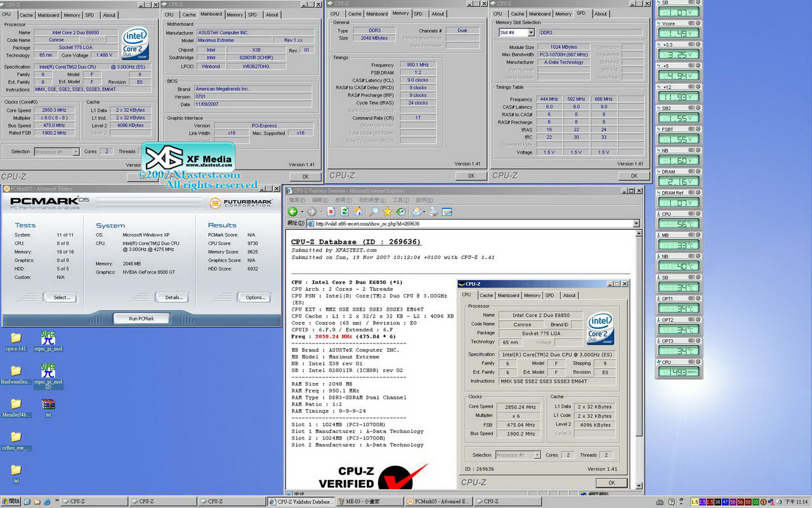
Task: Click the Stop icon in Internet Explorer toolbar
Action: 331,211
